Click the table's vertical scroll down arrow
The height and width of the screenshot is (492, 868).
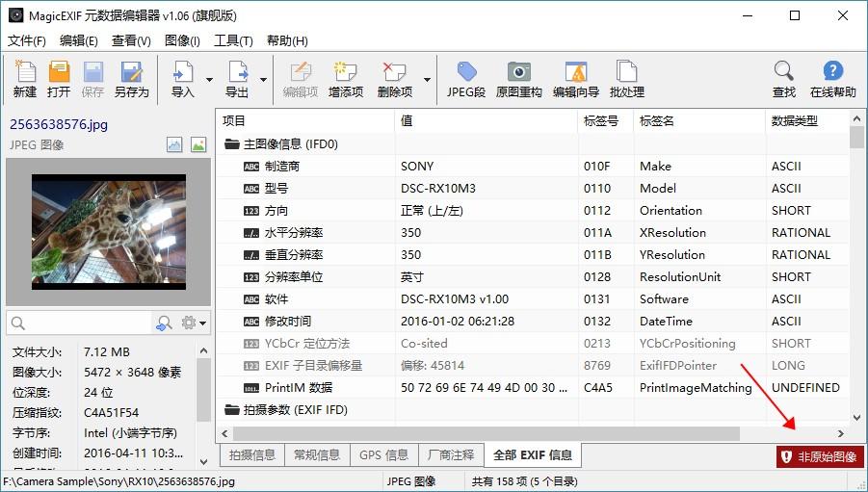coord(856,418)
